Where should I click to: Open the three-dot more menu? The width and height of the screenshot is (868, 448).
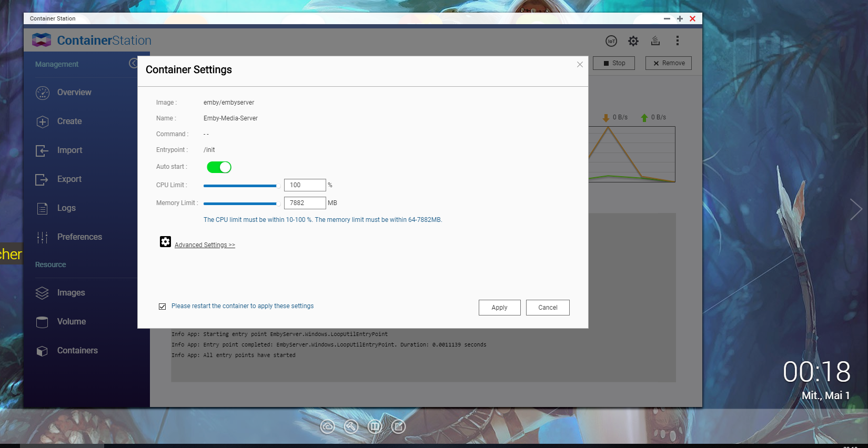coord(678,40)
